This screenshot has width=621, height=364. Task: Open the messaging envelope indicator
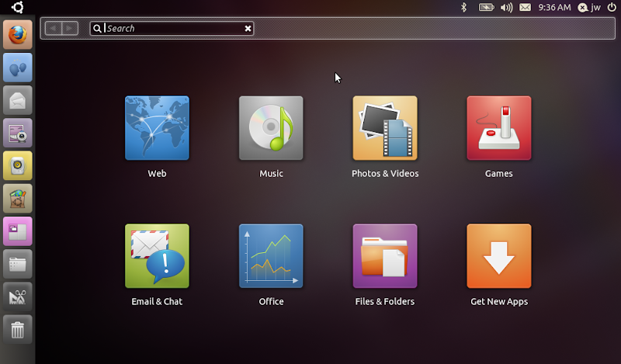click(x=526, y=7)
